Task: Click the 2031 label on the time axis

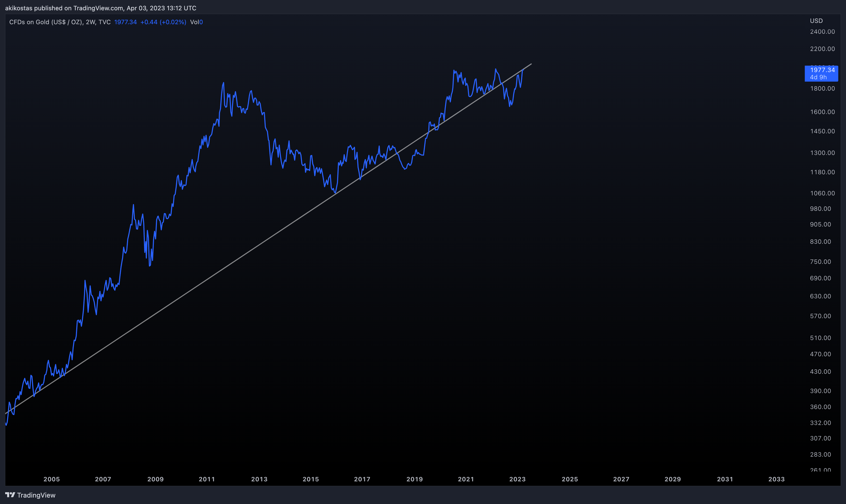Action: pyautogui.click(x=725, y=479)
